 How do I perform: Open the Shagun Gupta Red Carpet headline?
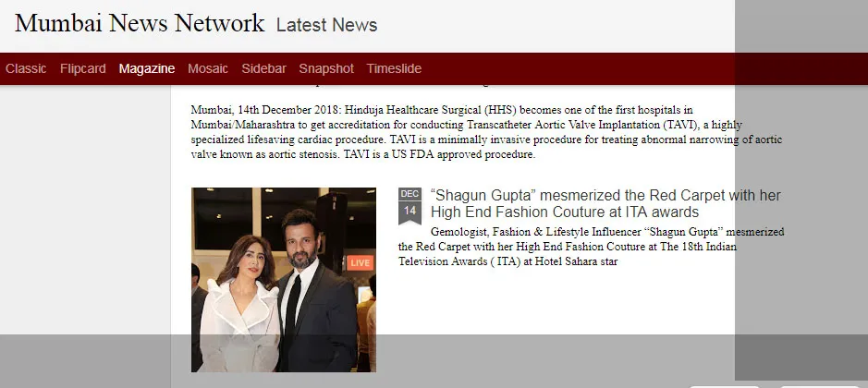click(605, 203)
